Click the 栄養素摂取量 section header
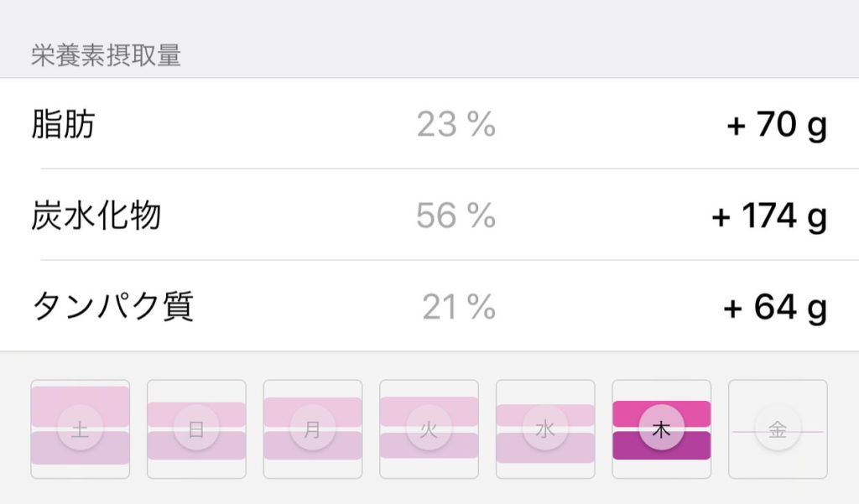Screen dimensions: 859x504 tap(106, 55)
